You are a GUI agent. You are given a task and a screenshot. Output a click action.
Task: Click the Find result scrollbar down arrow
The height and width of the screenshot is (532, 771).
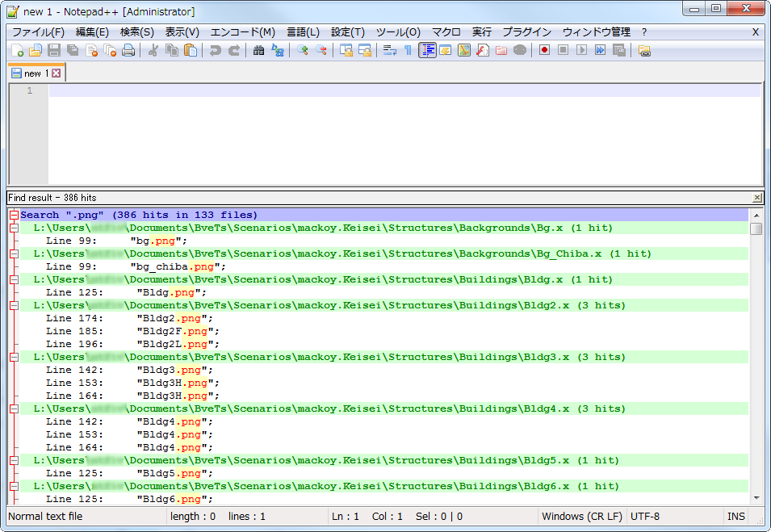(756, 497)
